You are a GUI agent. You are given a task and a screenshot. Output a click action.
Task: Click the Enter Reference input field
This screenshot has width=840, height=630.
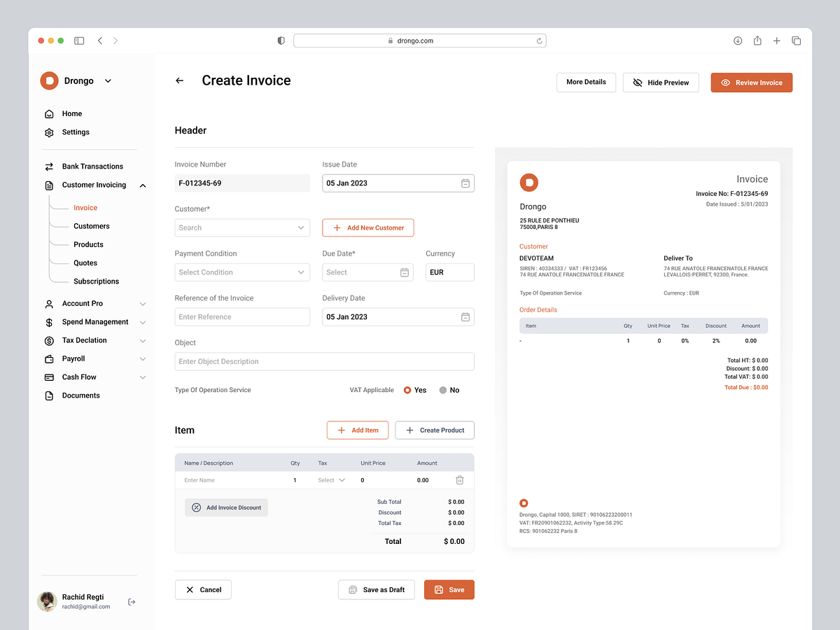point(242,316)
